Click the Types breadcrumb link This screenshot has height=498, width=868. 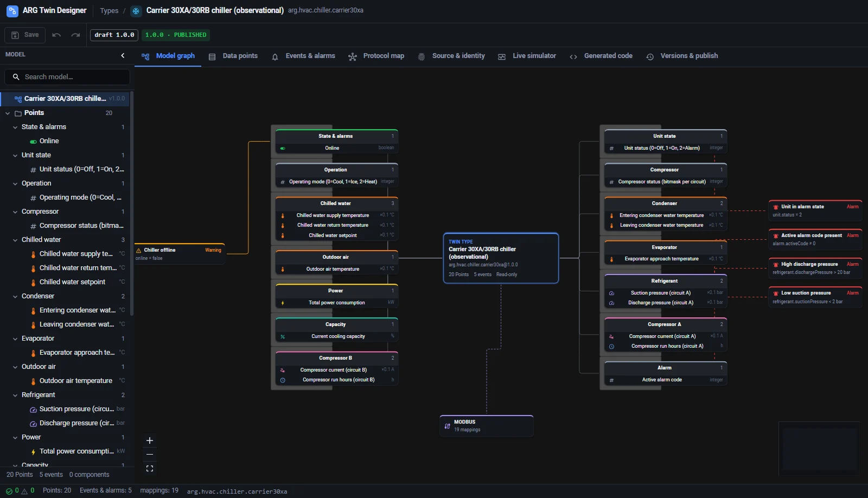pos(109,11)
